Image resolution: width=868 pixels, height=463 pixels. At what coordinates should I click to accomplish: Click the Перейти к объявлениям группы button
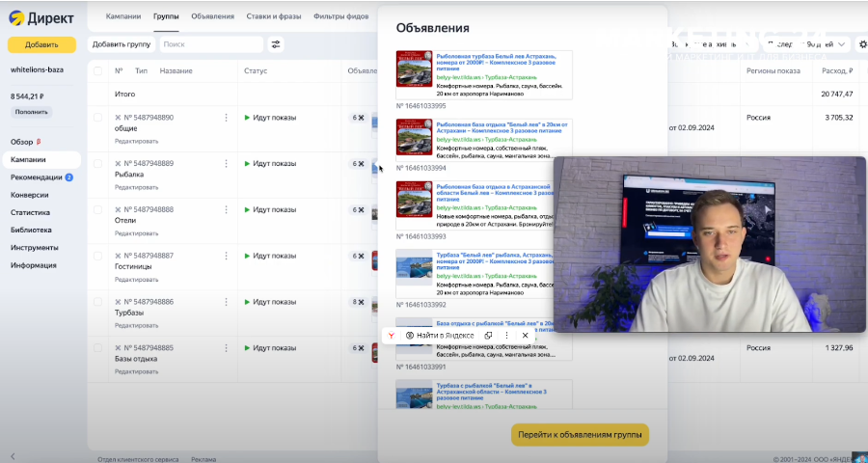pos(580,435)
